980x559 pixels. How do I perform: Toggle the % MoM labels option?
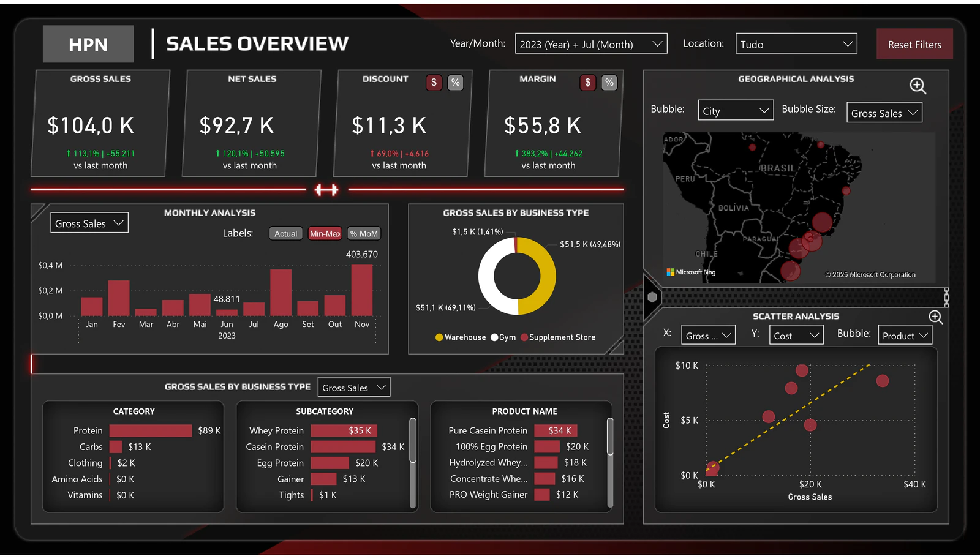coord(364,233)
